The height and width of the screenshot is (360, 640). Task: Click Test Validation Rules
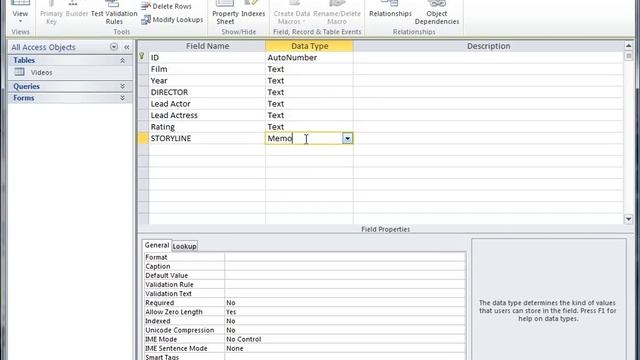click(114, 13)
